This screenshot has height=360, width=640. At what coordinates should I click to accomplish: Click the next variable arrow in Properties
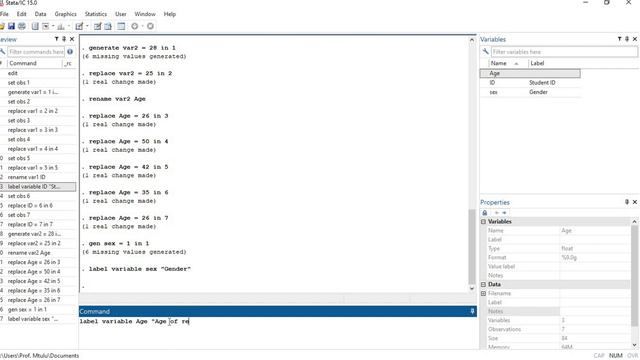point(504,213)
